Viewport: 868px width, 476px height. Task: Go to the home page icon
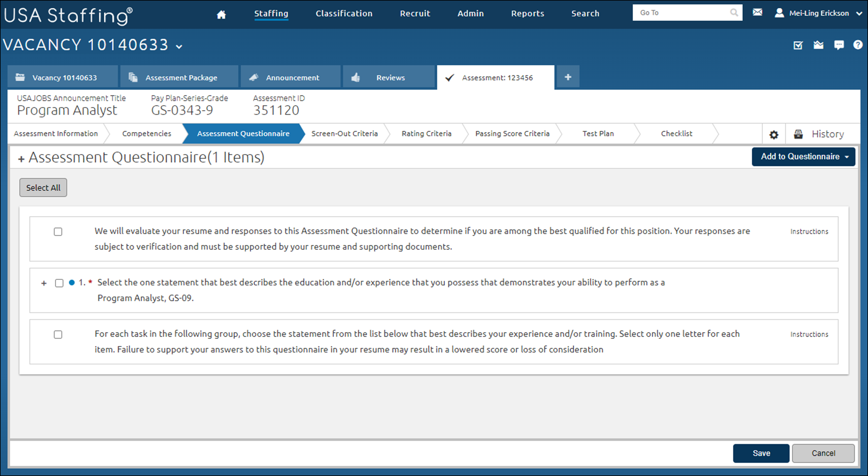coord(221,14)
